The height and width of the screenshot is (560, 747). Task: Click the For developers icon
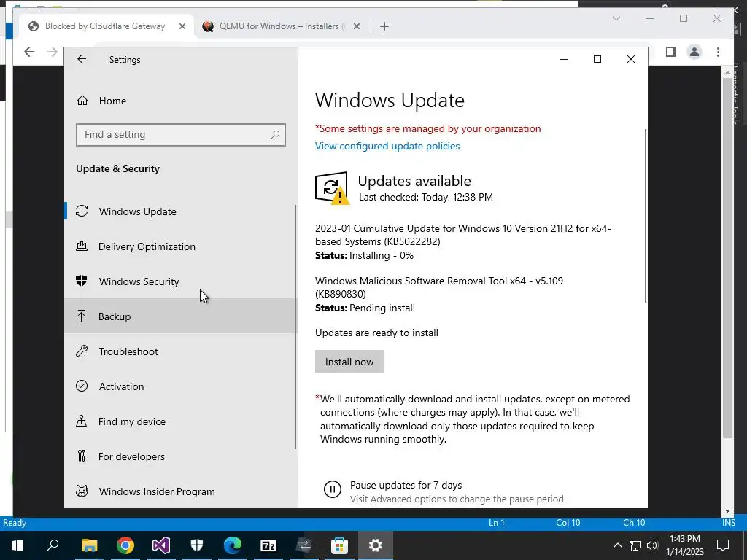82,456
